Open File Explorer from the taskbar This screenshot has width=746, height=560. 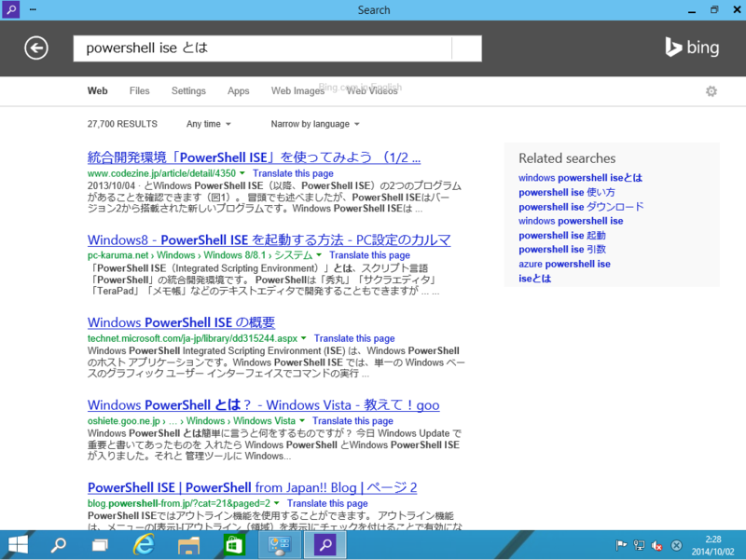(188, 545)
